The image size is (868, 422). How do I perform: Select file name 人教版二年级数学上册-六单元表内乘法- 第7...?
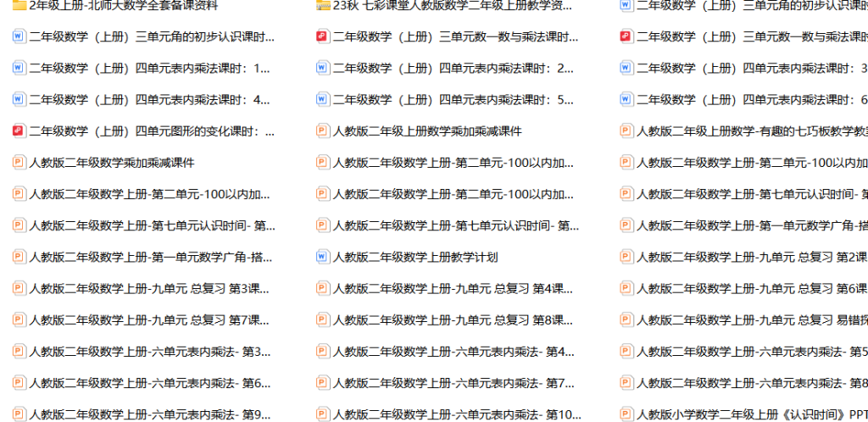coord(453,383)
